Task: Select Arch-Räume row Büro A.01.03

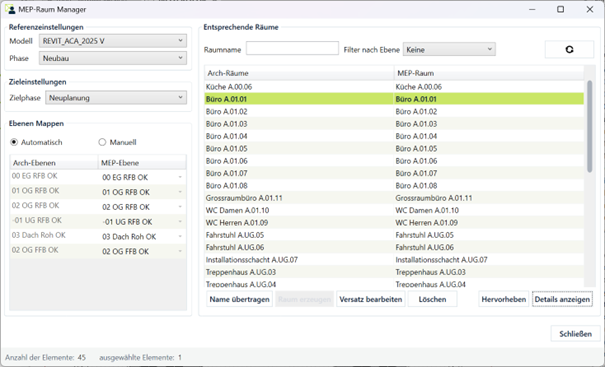Action: [299, 124]
